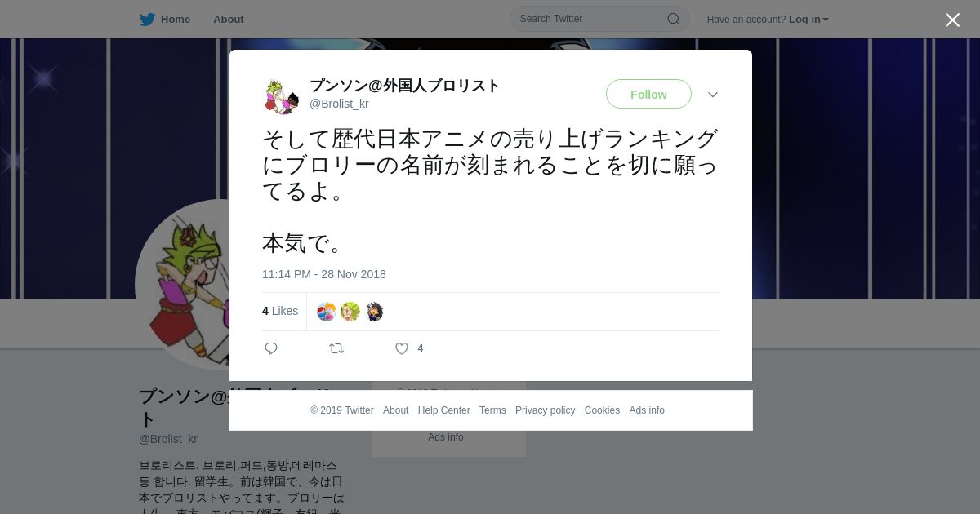Open the Privacy policy footer link
Viewport: 980px width, 514px height.
point(546,410)
